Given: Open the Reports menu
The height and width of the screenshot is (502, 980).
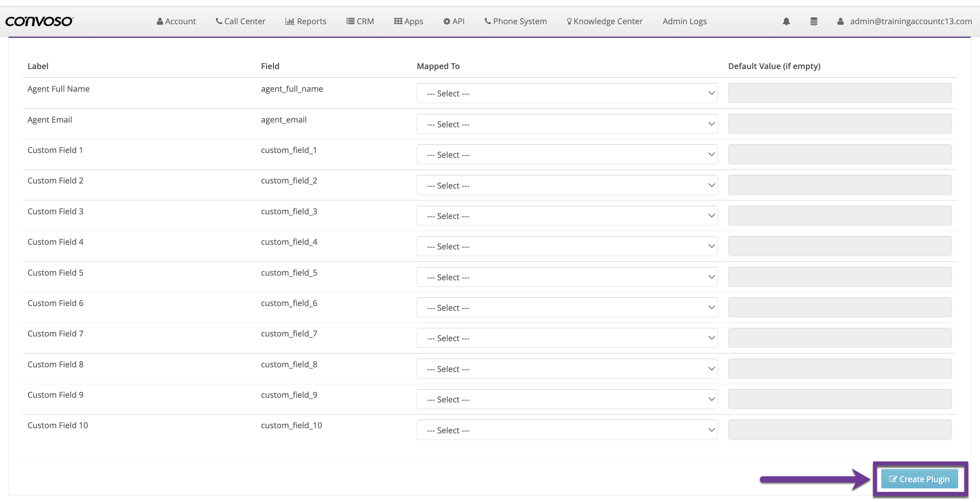Looking at the screenshot, I should [306, 21].
